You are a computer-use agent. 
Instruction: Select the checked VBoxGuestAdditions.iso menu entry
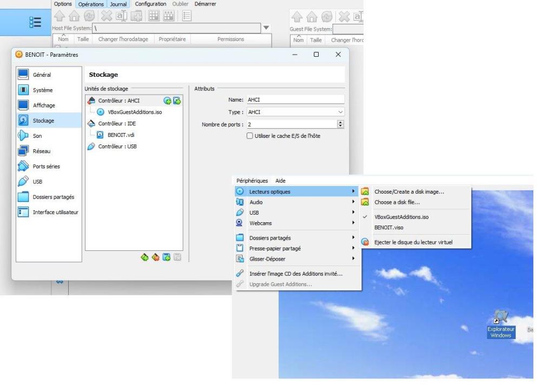(x=401, y=217)
